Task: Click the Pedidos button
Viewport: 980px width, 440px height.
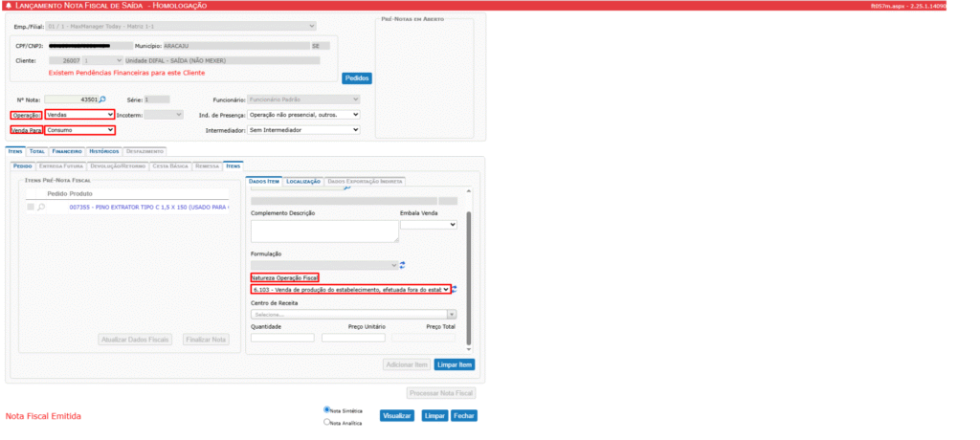Action: pyautogui.click(x=356, y=78)
